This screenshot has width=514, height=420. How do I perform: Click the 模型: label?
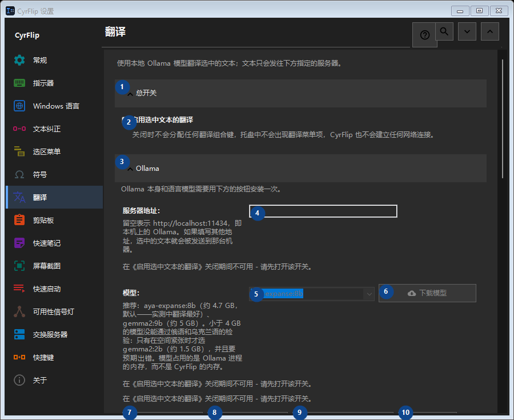(x=131, y=293)
